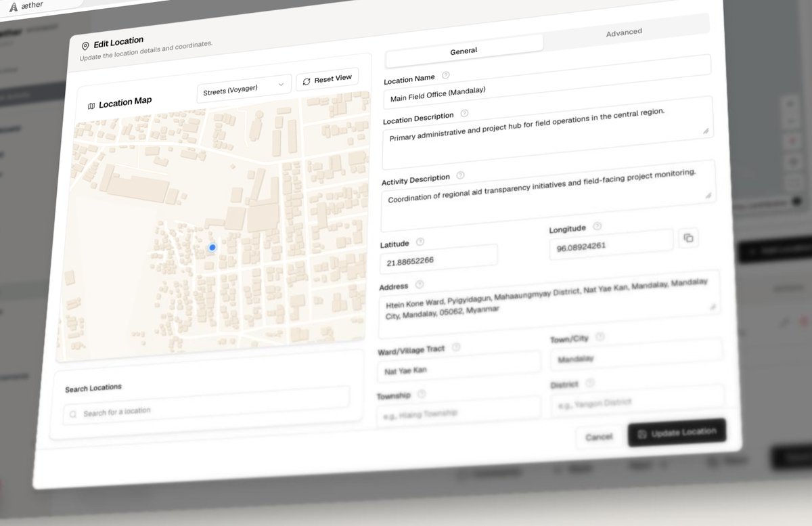Screen dimensions: 812x526
Task: Click the Ward/Village Tract field showing Nat Yae Kan
Action: point(459,367)
